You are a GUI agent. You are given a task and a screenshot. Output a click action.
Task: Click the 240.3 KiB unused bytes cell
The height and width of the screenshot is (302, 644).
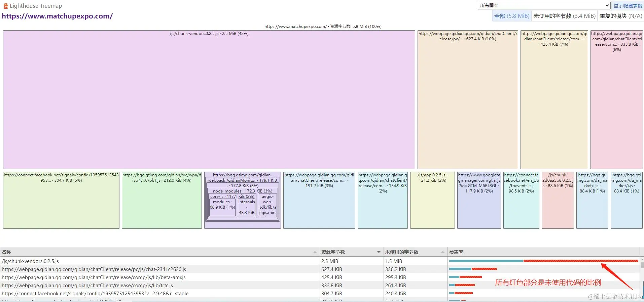coord(415,293)
